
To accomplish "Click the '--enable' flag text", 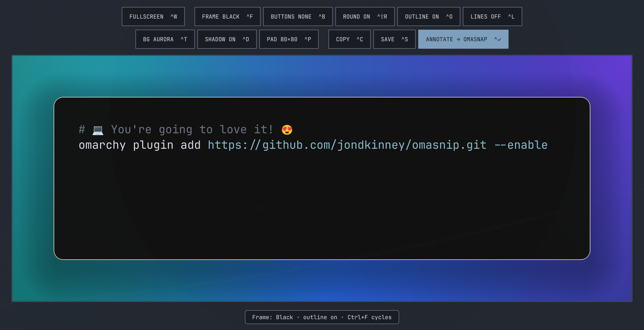I will point(521,145).
